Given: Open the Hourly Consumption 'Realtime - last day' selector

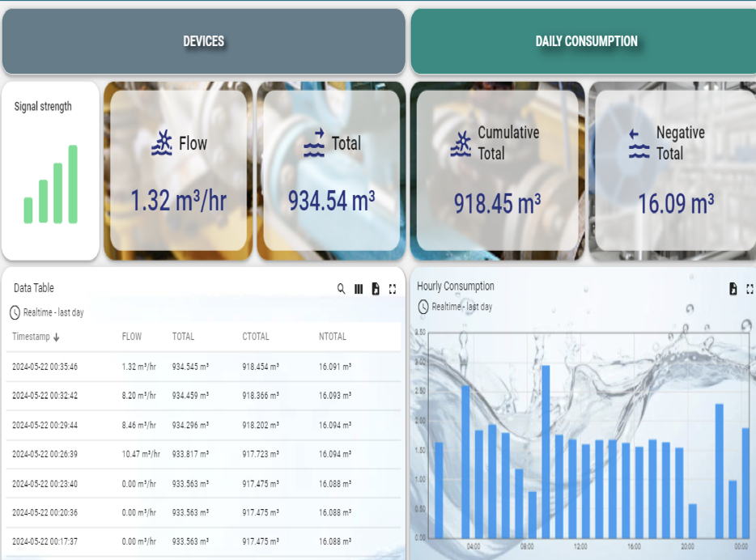Looking at the screenshot, I should point(461,307).
